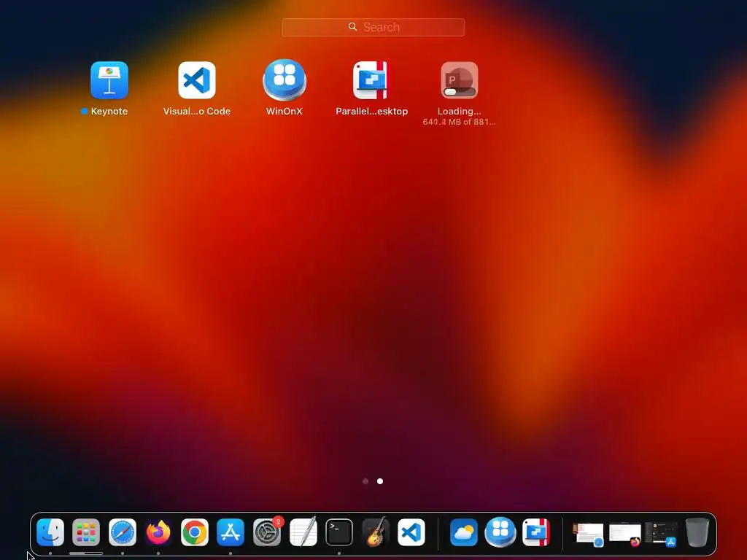Open Keynote from Launchpad

[x=109, y=80]
